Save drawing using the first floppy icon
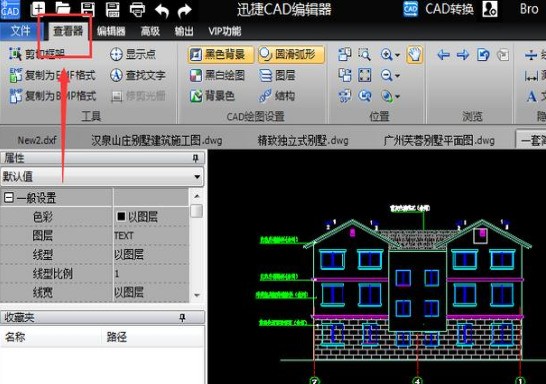The height and width of the screenshot is (384, 546). (87, 10)
